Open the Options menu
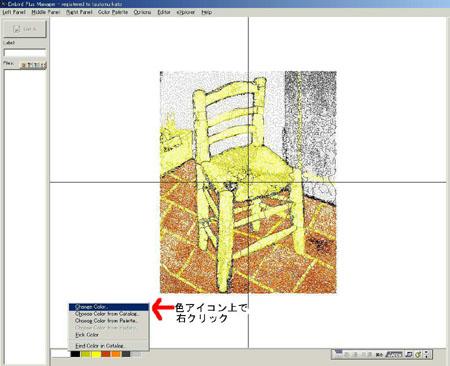Image resolution: width=450 pixels, height=366 pixels. pos(142,12)
